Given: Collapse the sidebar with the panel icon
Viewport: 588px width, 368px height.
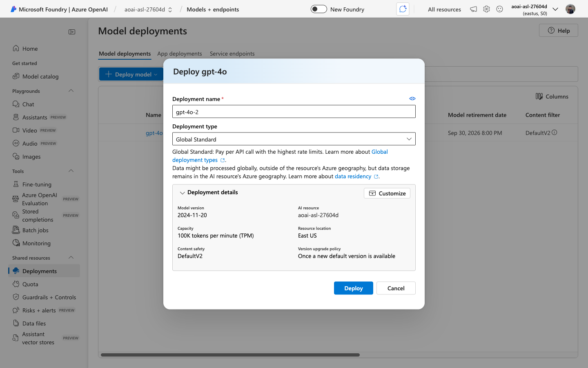Looking at the screenshot, I should coord(72,32).
